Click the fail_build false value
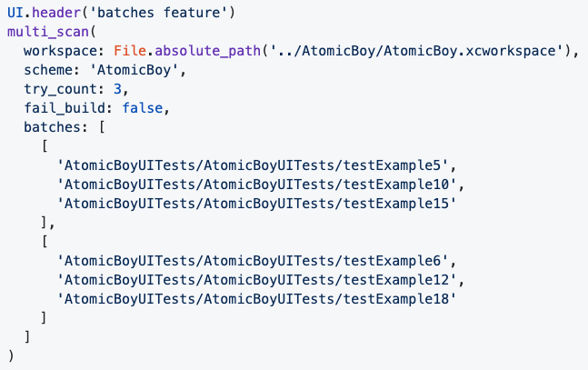 click(143, 108)
